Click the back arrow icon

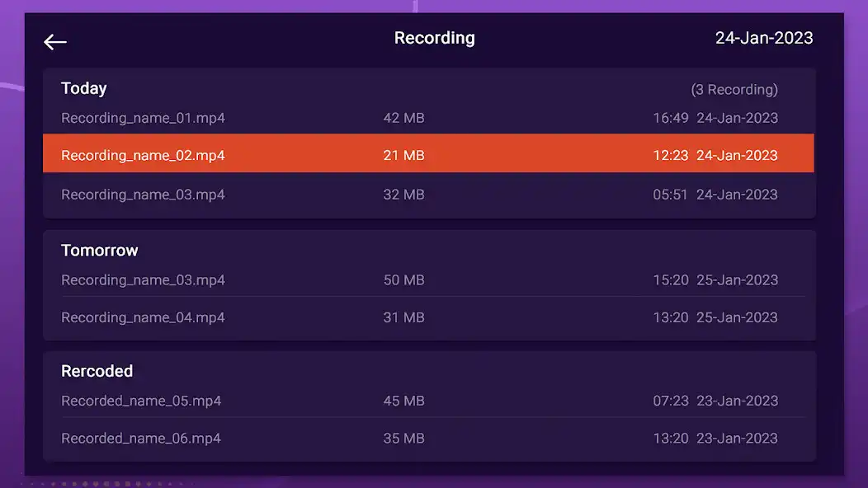(x=54, y=41)
